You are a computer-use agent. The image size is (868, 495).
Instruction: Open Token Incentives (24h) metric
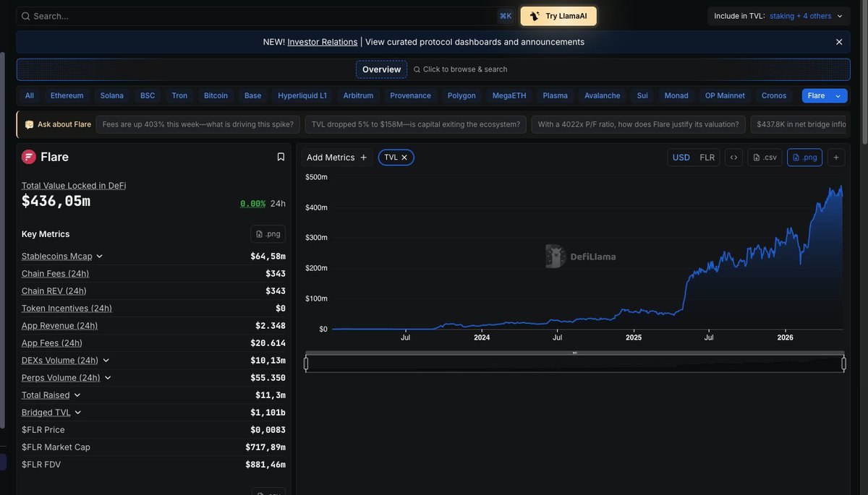tap(67, 309)
